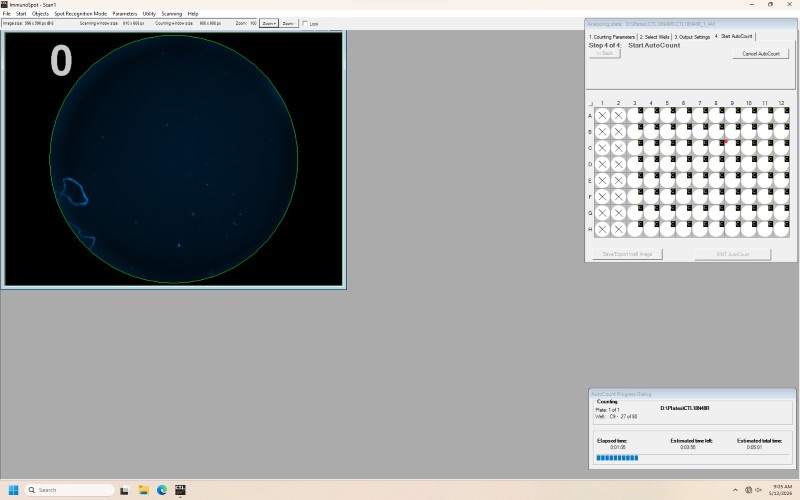Select well C9 with red marker
The height and width of the screenshot is (500, 800).
click(x=732, y=148)
